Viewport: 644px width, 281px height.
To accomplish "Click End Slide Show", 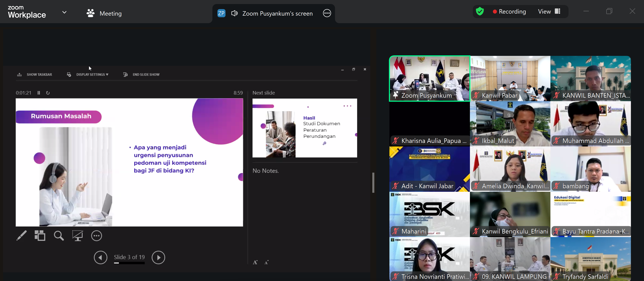I will click(x=141, y=74).
